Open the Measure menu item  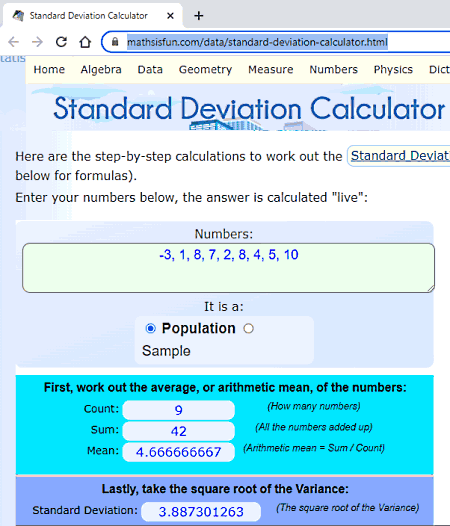point(270,69)
